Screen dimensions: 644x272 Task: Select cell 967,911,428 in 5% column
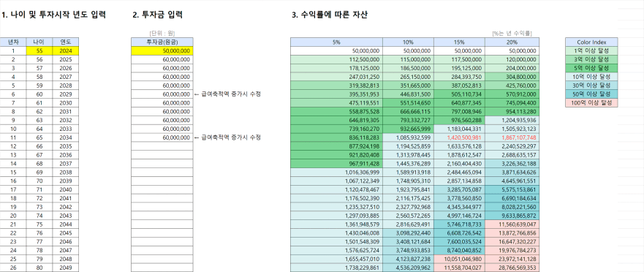336,164
